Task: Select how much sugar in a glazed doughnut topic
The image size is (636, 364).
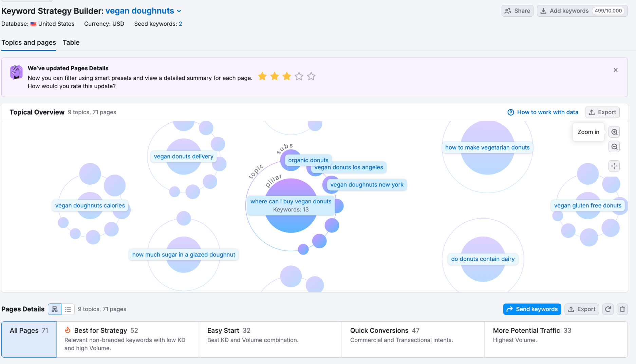Action: click(184, 255)
